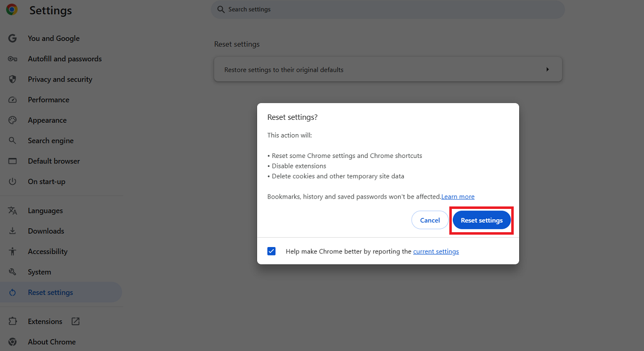Image resolution: width=644 pixels, height=351 pixels.
Task: Select Search engine in sidebar
Action: (51, 141)
